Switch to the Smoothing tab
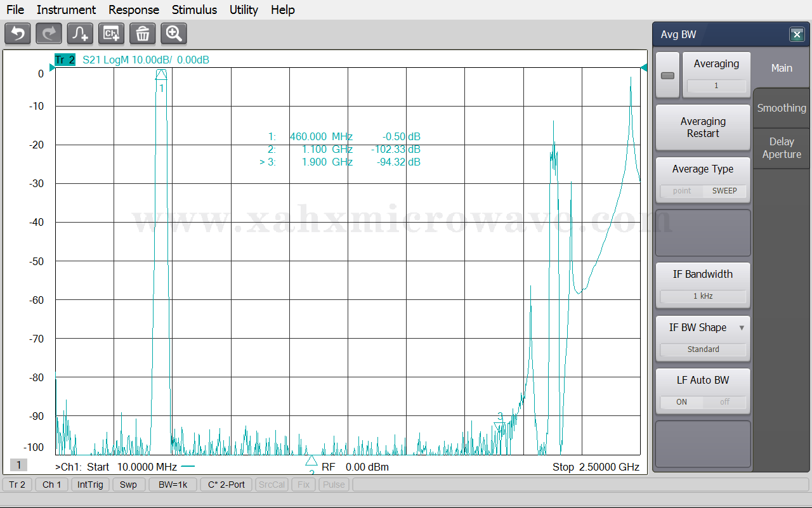Image resolution: width=812 pixels, height=508 pixels. pyautogui.click(x=782, y=108)
